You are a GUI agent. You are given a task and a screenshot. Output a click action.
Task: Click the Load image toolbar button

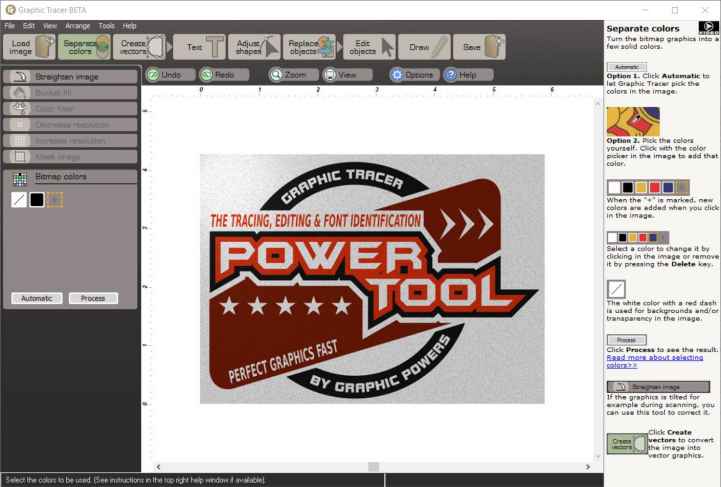(29, 46)
